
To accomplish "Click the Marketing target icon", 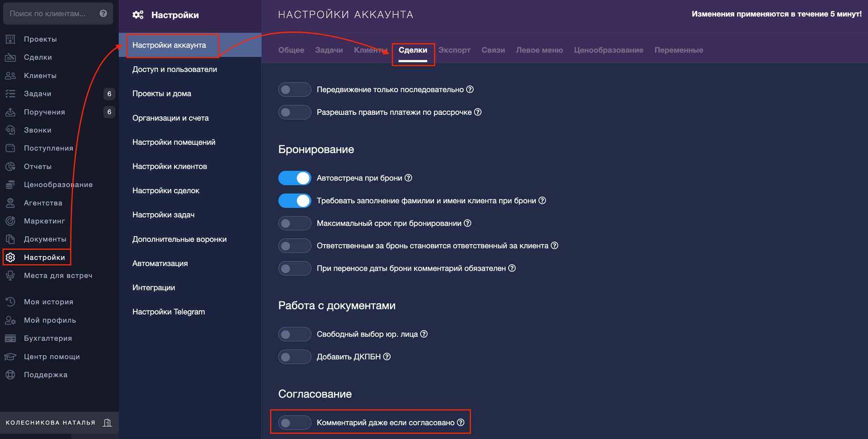I will click(10, 221).
